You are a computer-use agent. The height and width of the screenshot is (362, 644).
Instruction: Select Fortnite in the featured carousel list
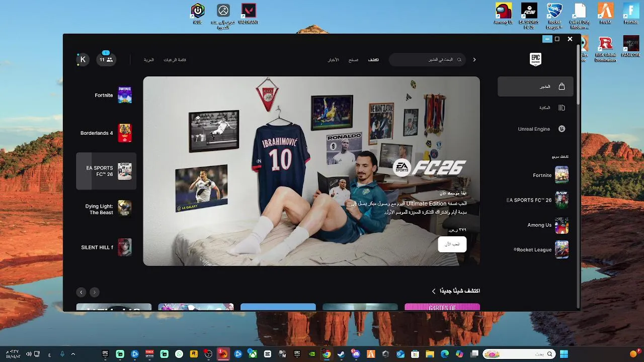pyautogui.click(x=107, y=95)
